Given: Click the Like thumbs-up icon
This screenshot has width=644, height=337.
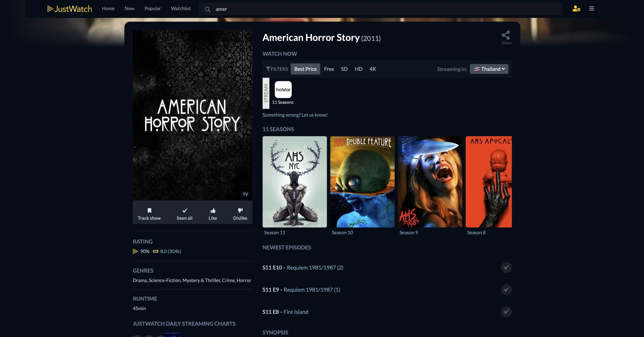Looking at the screenshot, I should pos(213,211).
